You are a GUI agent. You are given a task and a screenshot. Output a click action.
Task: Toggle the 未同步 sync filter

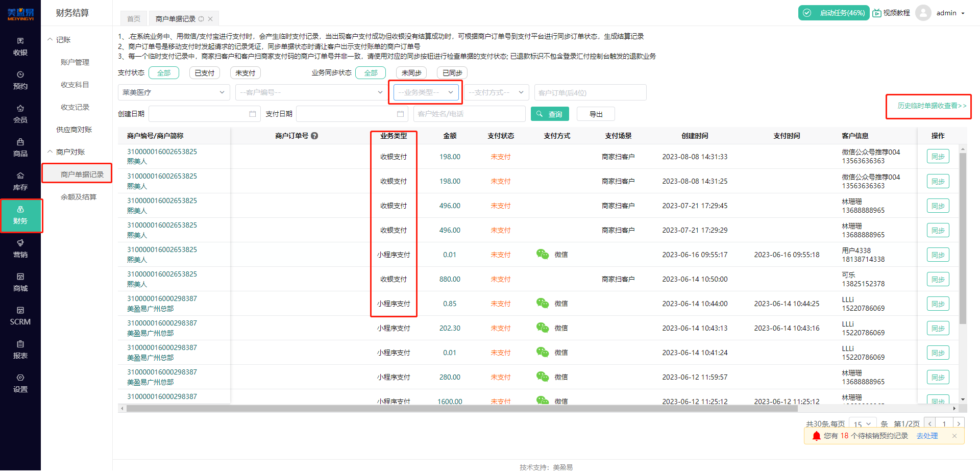(x=411, y=72)
